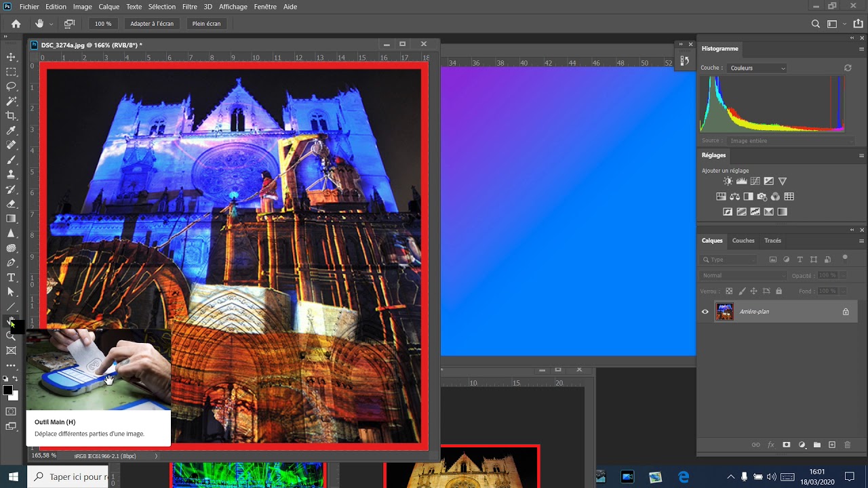The image size is (868, 488).
Task: Switch to the Tracés tab
Action: (x=772, y=241)
